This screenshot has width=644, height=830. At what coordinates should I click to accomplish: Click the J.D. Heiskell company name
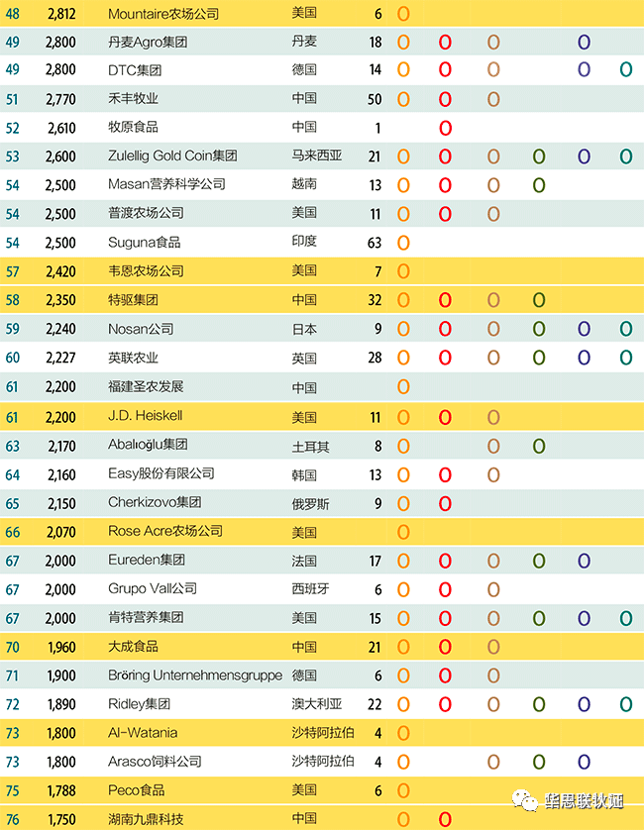[145, 417]
